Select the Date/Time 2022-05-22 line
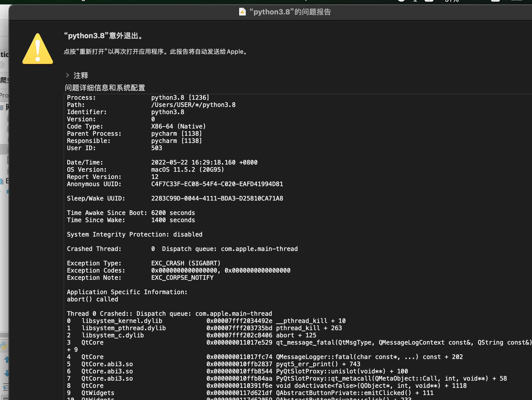 coord(162,162)
